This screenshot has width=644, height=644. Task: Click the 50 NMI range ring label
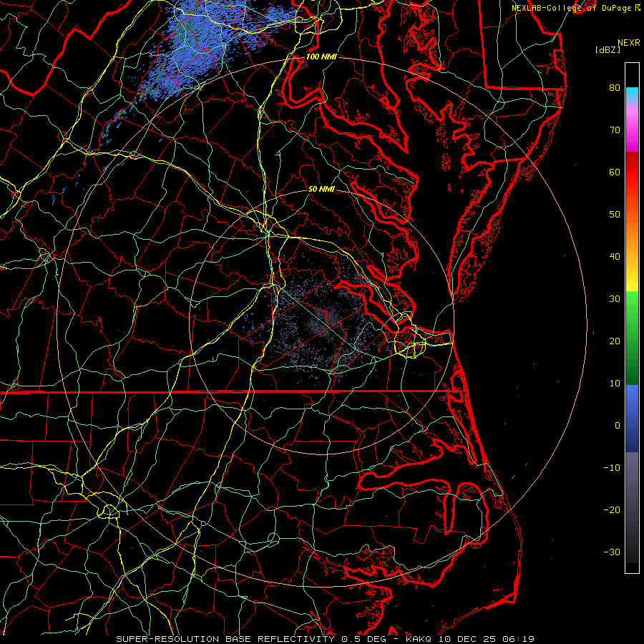tap(321, 190)
